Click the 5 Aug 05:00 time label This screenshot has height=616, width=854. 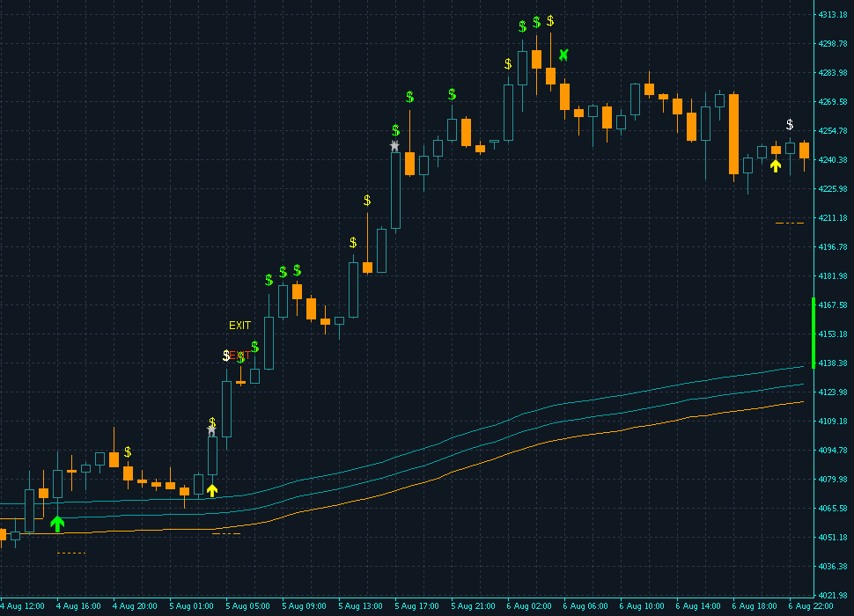(x=247, y=606)
